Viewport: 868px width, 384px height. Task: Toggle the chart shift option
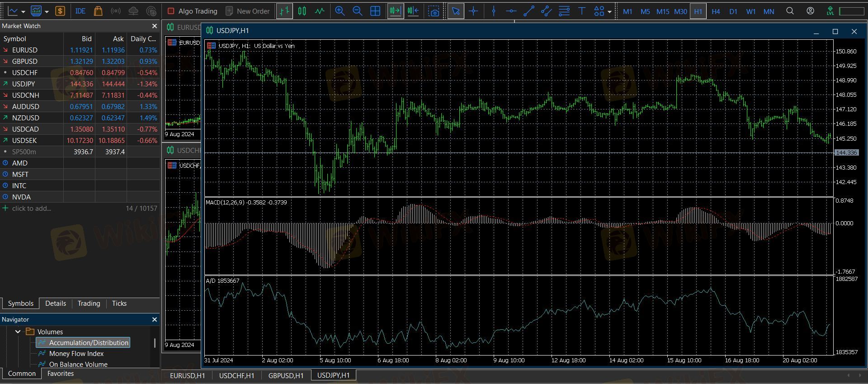[413, 11]
